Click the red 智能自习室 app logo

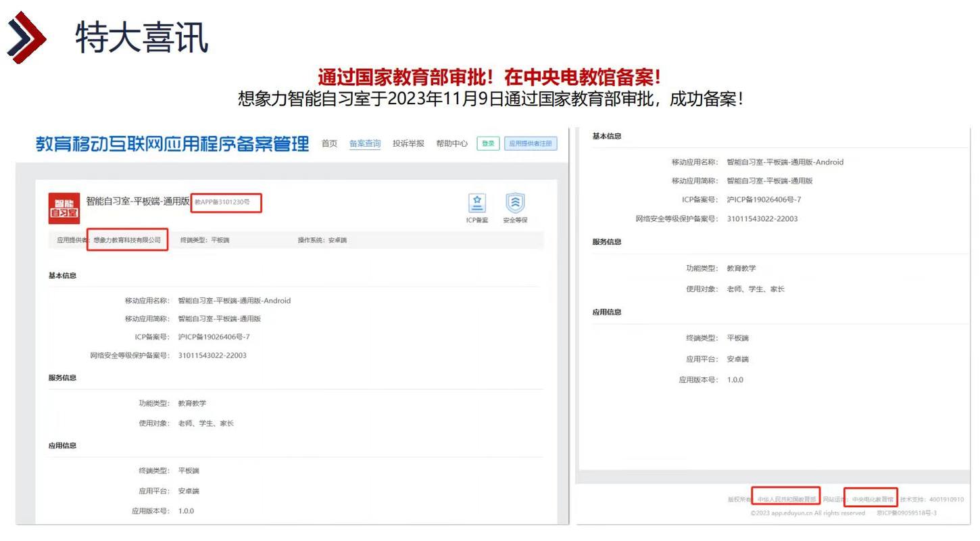pos(64,208)
